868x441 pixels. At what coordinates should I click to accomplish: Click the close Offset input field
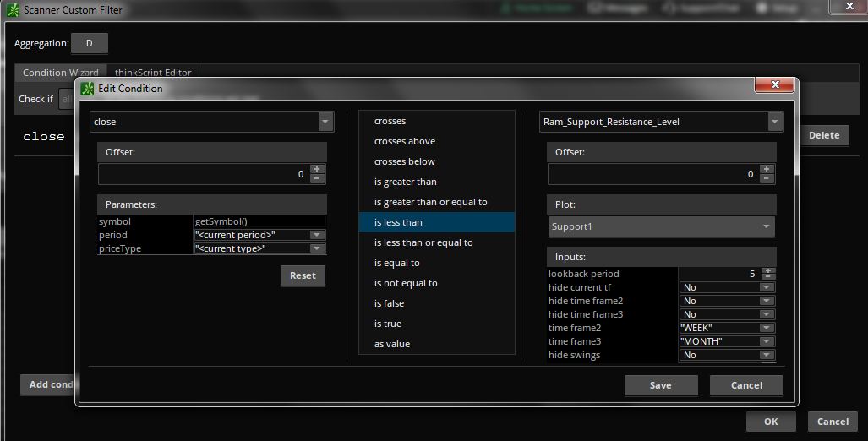click(203, 174)
